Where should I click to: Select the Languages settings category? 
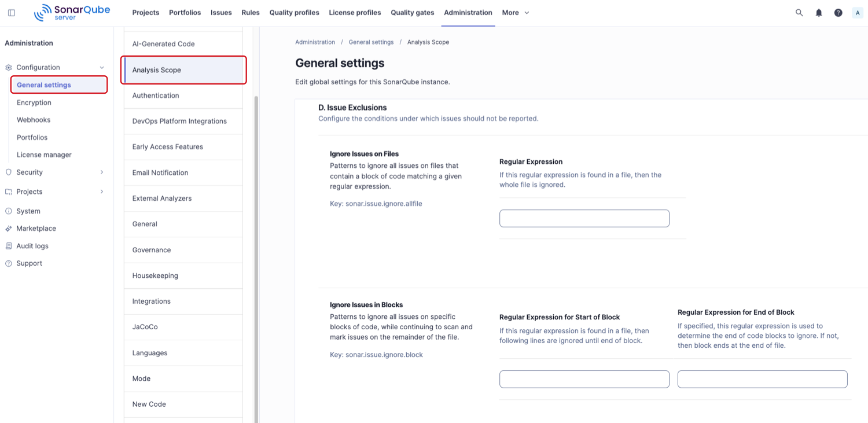[x=183, y=353]
